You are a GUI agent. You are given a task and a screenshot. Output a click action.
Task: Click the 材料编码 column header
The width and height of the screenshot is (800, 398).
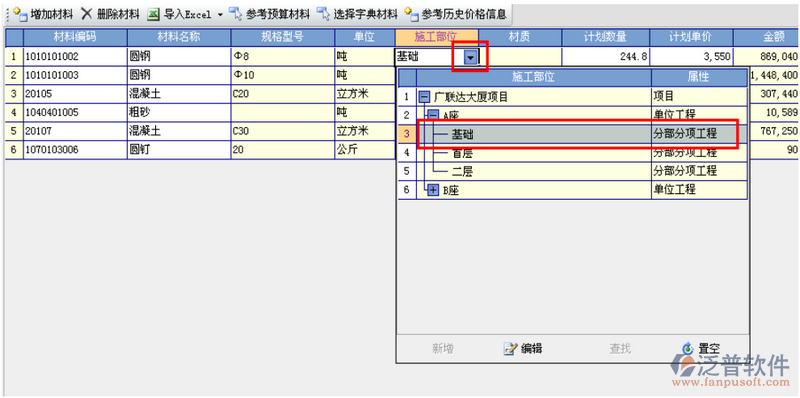tap(76, 37)
